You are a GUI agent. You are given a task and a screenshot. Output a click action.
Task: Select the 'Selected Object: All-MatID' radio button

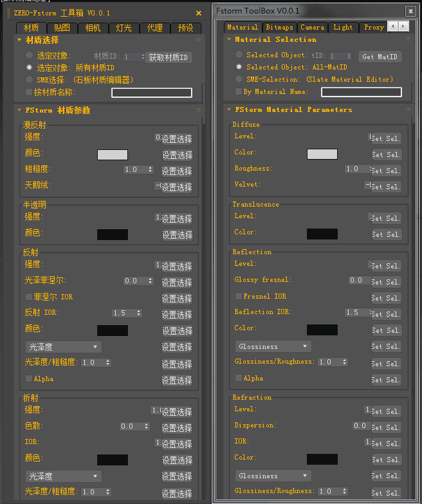tap(239, 67)
